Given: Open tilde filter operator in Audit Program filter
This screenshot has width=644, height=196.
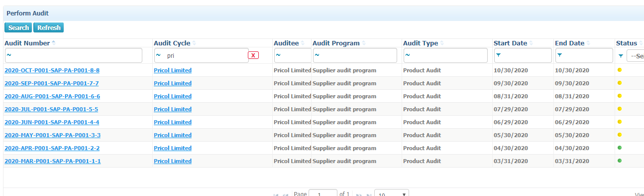Looking at the screenshot, I should click(317, 55).
